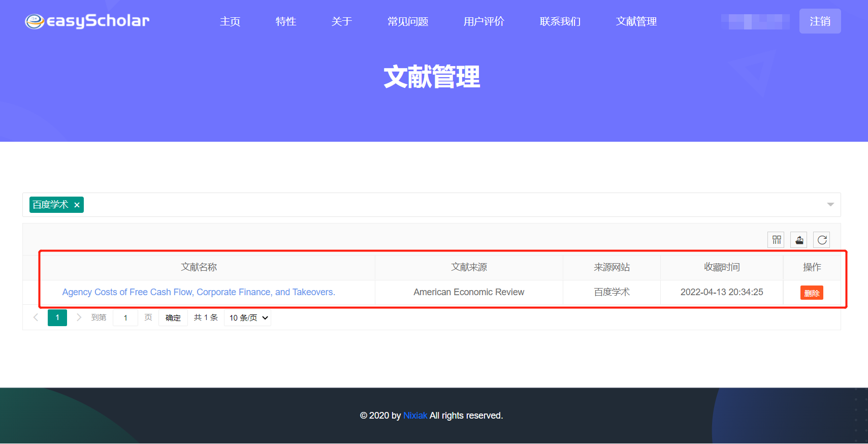Click the 确定 page jump button
Screen dimensions: 868x444
173,318
